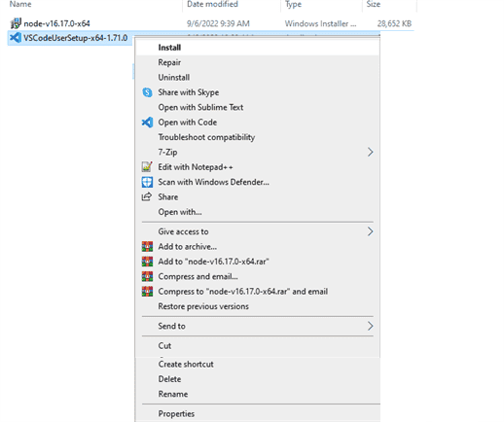Select the node-v16.17.0-x64 file name
Viewport: 504px width, 422px height.
56,23
